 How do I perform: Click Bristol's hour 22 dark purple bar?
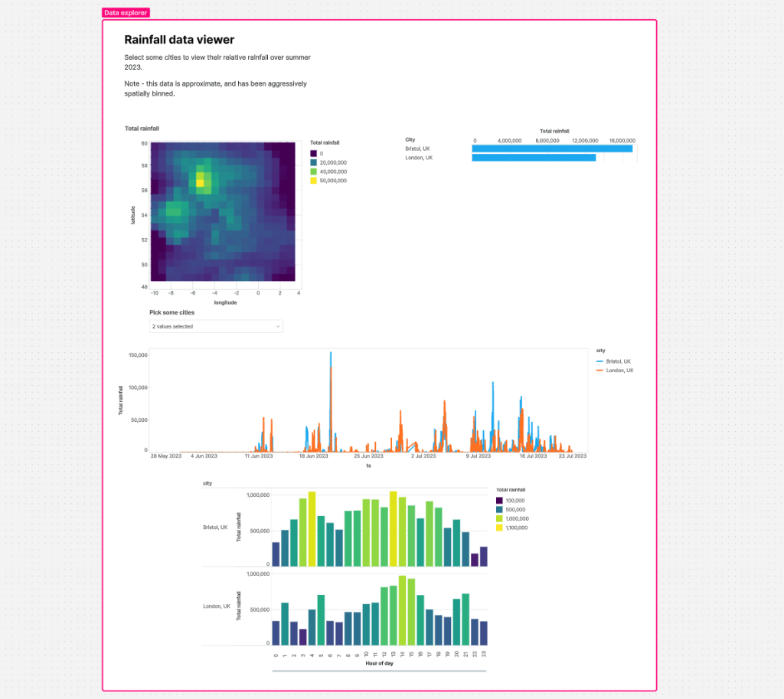point(475,560)
